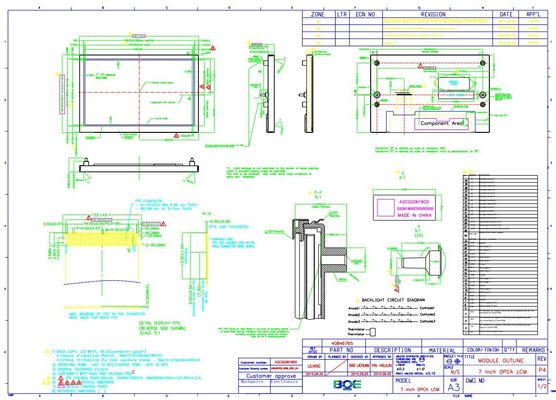The width and height of the screenshot is (556, 400).
Task: Select the 'ZONE' header in revision table
Action: [x=317, y=14]
